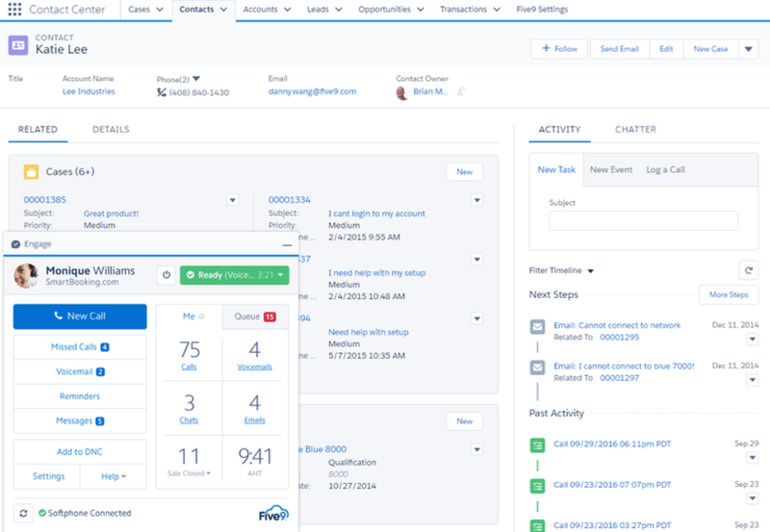
Task: Click the power logout button in Engage
Action: (167, 275)
